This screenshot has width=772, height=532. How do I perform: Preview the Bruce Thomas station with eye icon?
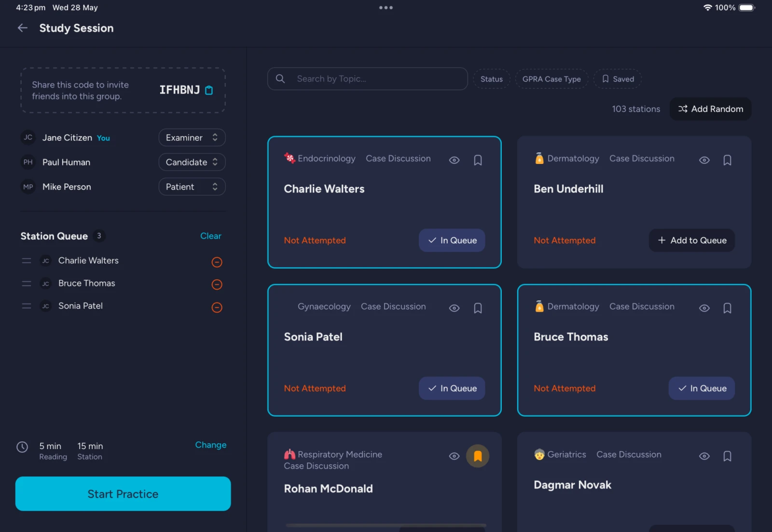coord(704,308)
